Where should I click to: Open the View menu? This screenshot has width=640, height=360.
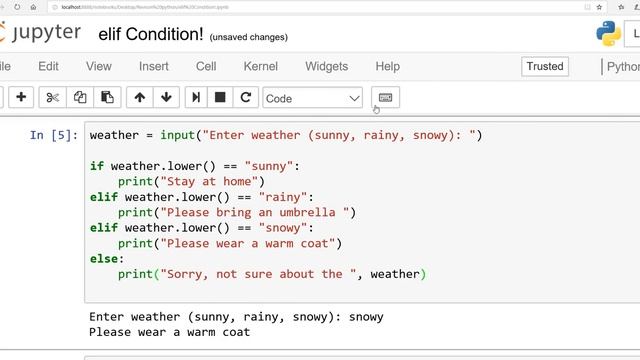coord(99,67)
